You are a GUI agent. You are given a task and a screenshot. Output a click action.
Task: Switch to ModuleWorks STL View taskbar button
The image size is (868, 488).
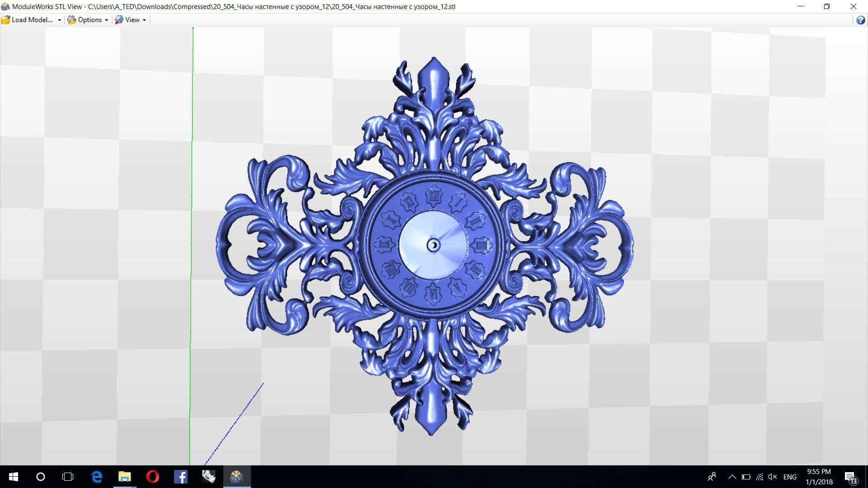(237, 477)
